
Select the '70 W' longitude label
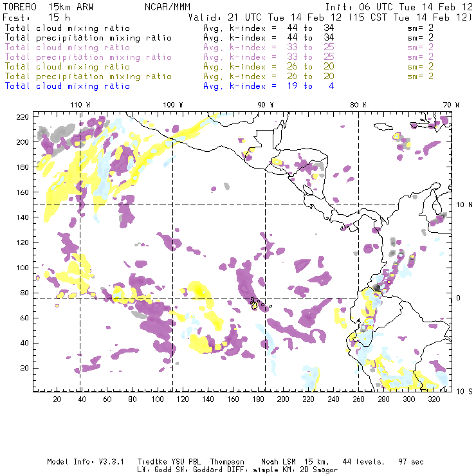pyautogui.click(x=451, y=105)
